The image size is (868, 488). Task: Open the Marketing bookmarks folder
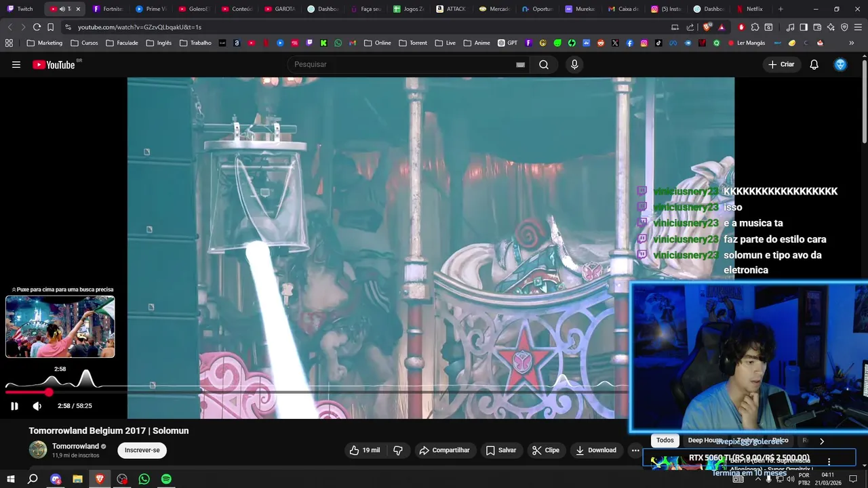[x=44, y=43]
